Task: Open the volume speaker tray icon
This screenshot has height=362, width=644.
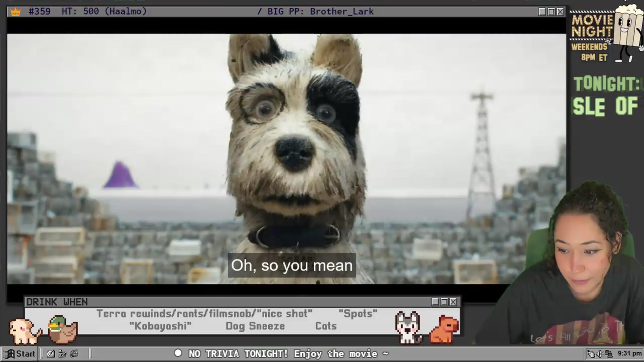Action: 600,354
